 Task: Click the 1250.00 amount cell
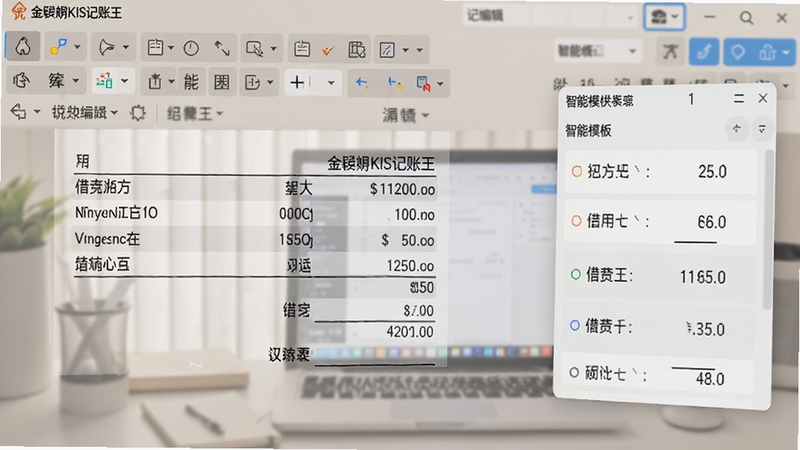click(410, 266)
